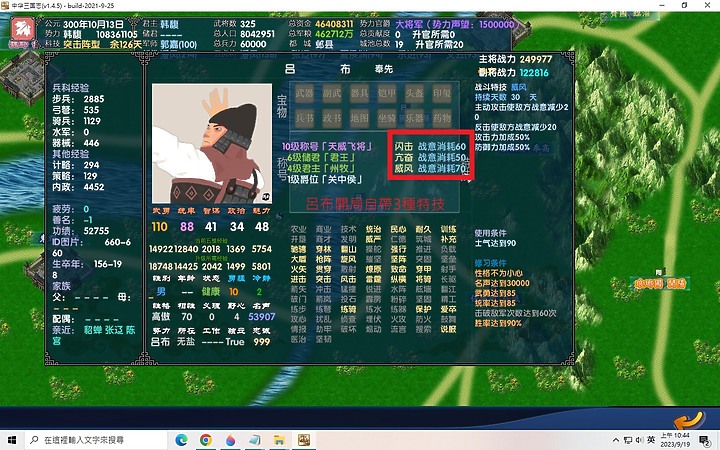720x450 pixels.
Task: Open the 乐器 instrument slot
Action: tap(415, 118)
